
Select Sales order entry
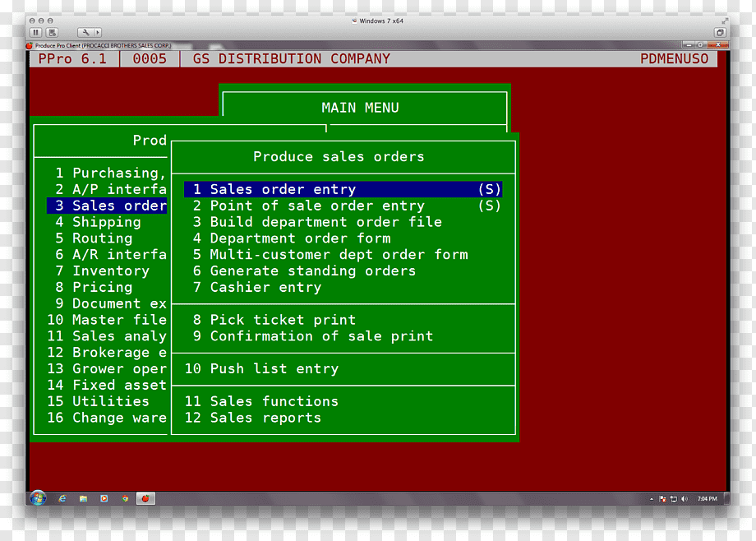point(343,189)
